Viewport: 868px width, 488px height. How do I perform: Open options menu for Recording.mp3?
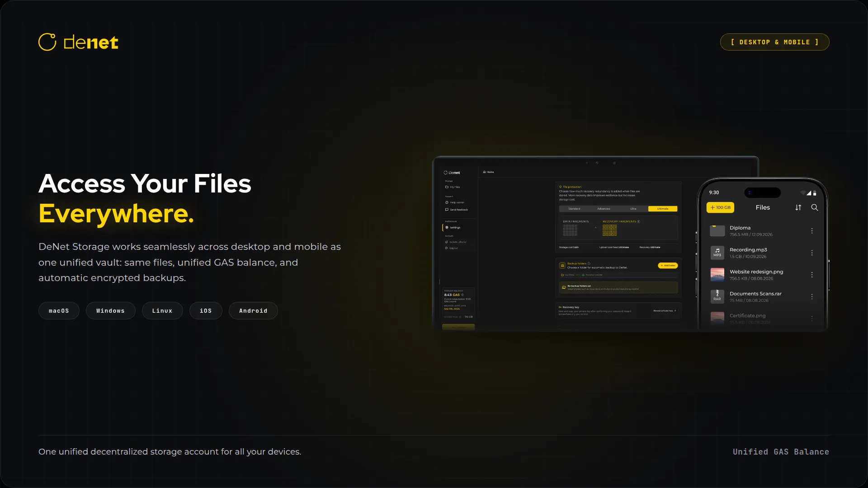tap(812, 253)
